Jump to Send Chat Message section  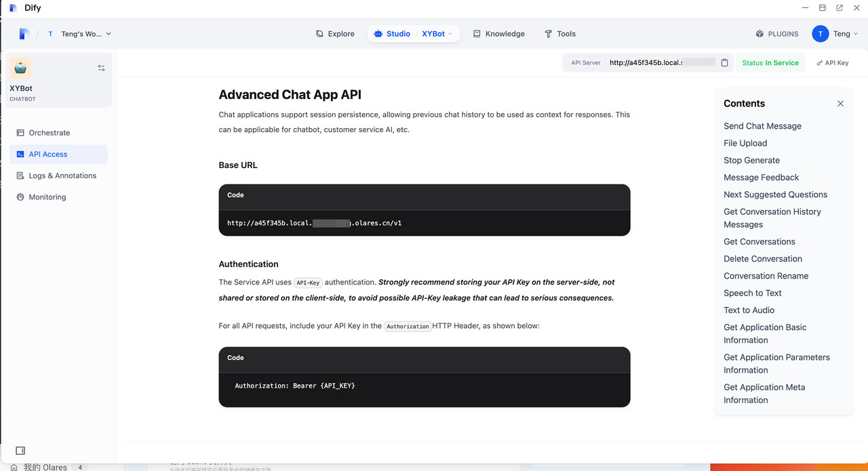762,126
